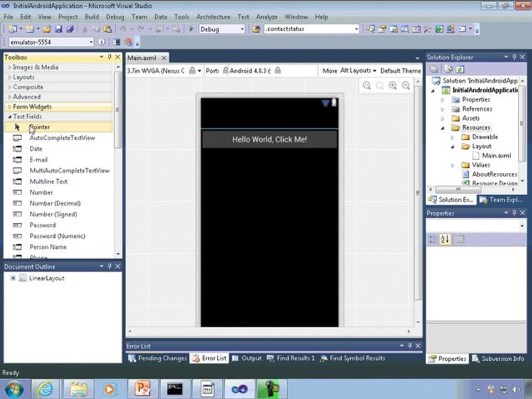Open the File menu
Image resolution: width=532 pixels, height=399 pixels.
(x=8, y=17)
